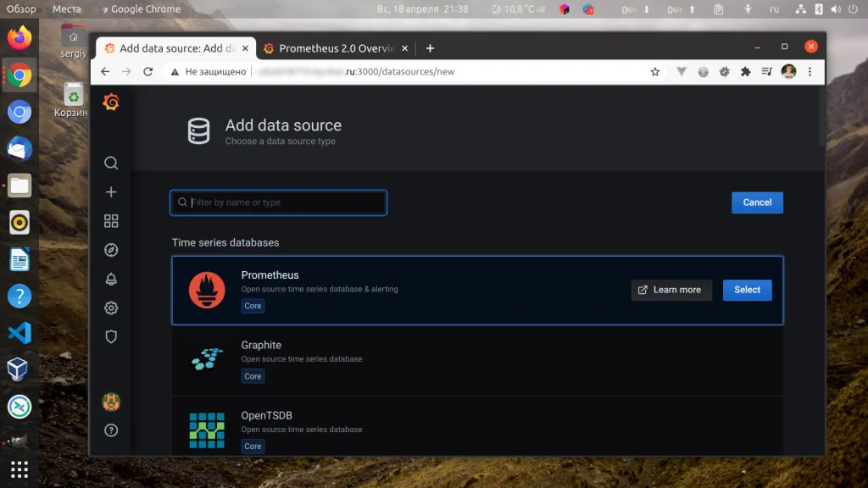Open Chrome's three-dot menu
The height and width of the screenshot is (488, 868).
811,71
